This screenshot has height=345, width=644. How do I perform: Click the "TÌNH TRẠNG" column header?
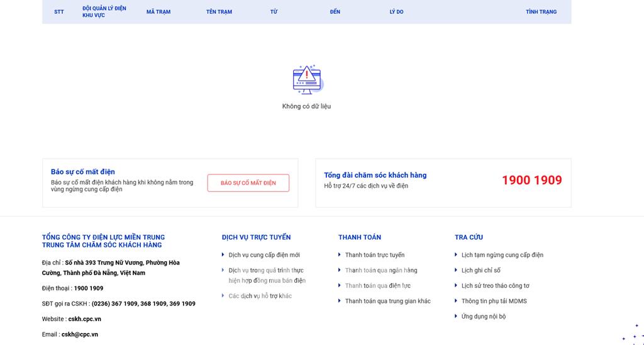(541, 12)
